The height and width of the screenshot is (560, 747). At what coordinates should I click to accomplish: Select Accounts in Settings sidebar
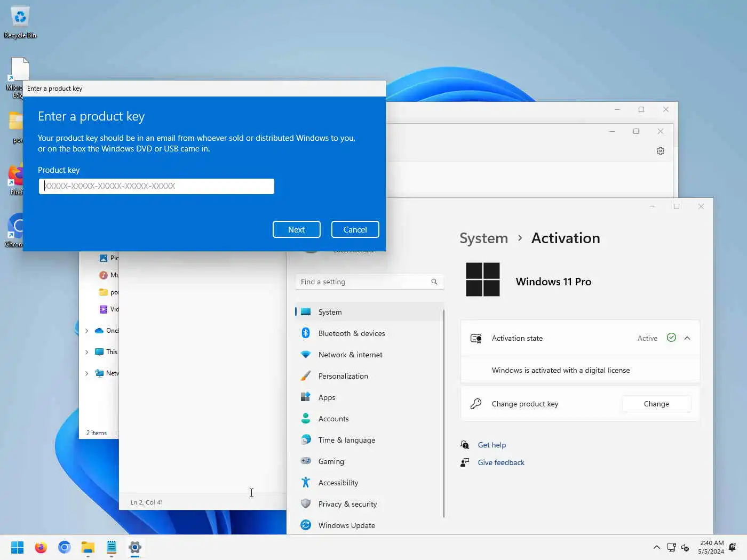point(369,419)
